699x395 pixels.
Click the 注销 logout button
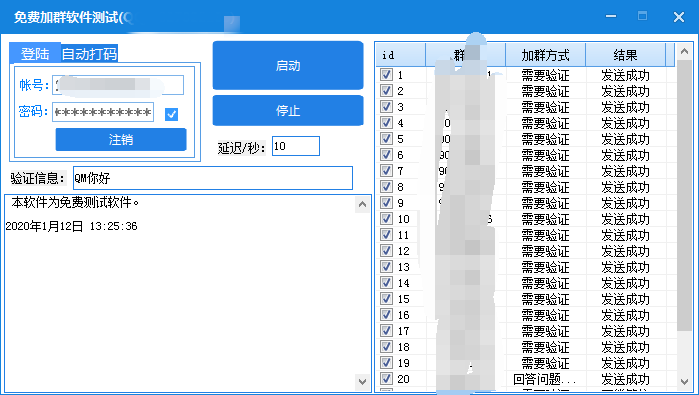click(121, 140)
